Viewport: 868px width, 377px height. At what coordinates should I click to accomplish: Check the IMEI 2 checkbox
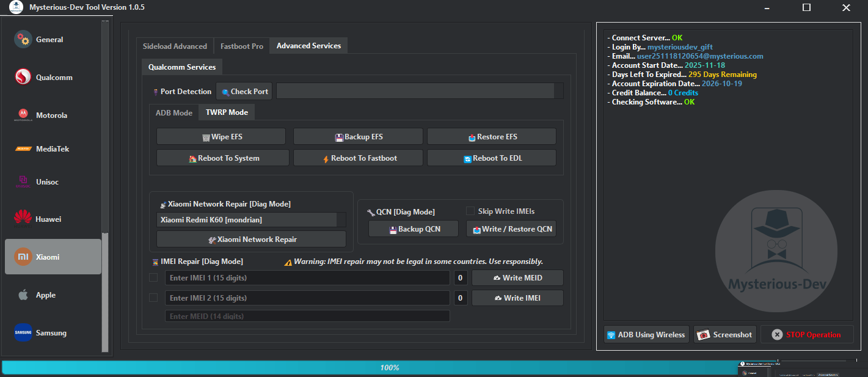(154, 298)
